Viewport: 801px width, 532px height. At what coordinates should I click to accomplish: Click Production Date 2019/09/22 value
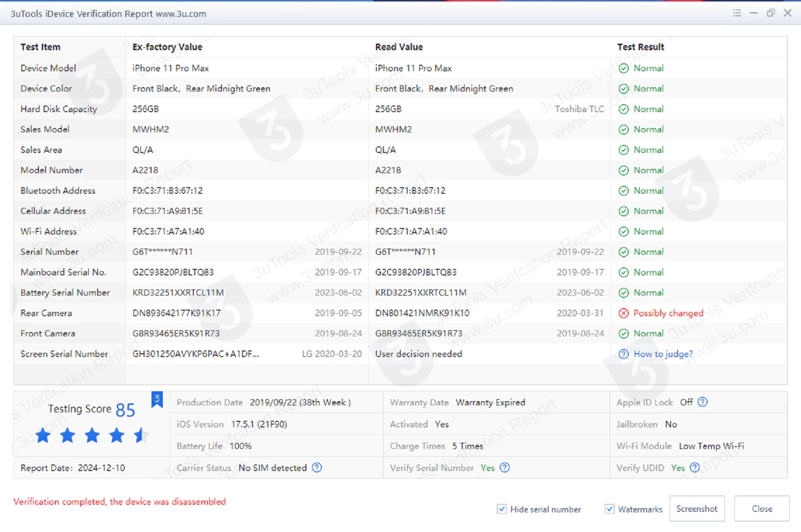tap(300, 403)
